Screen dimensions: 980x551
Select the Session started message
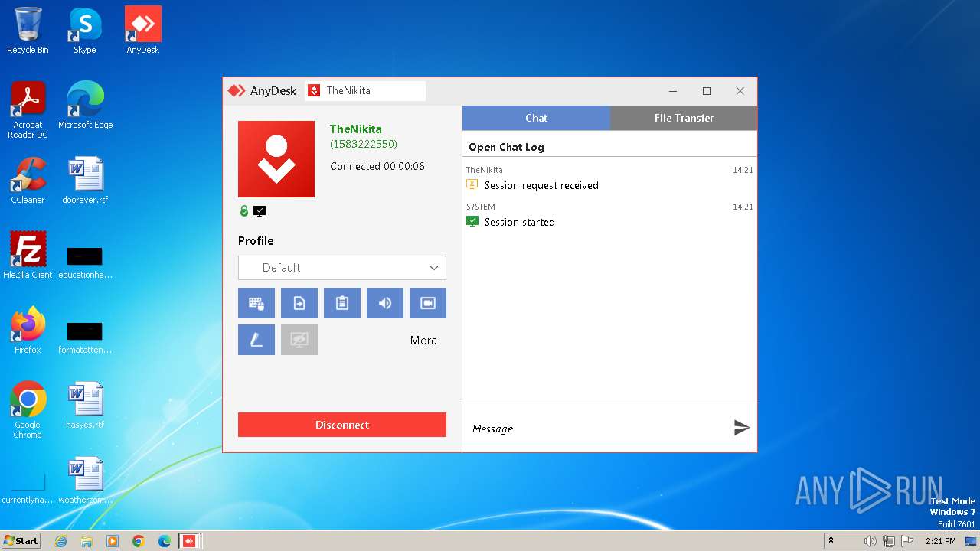click(x=520, y=222)
